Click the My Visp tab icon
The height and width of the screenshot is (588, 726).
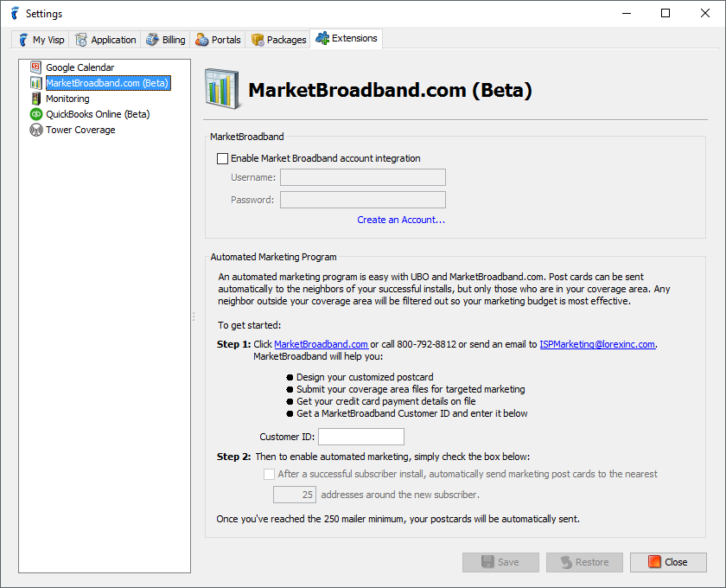pyautogui.click(x=23, y=40)
